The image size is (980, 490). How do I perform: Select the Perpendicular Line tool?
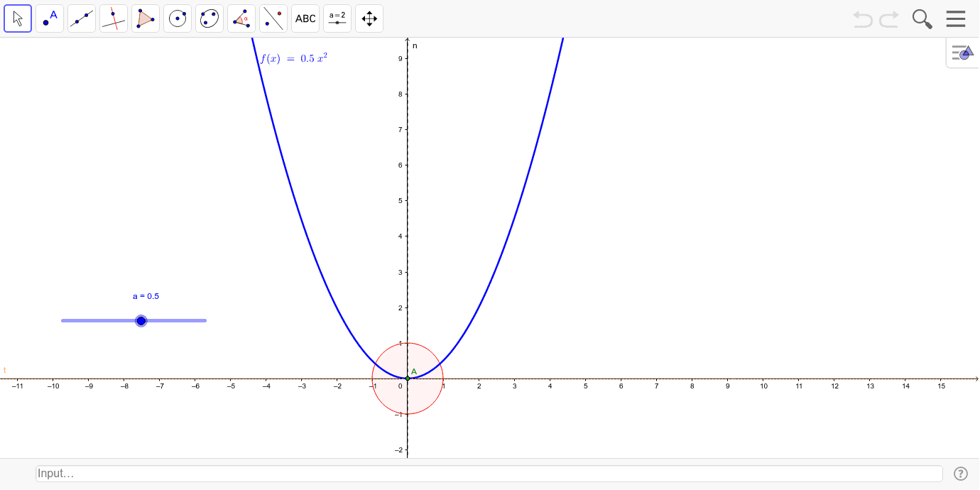click(x=114, y=18)
